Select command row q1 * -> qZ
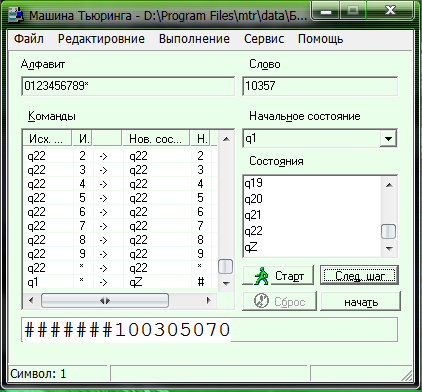The height and width of the screenshot is (392, 422). click(x=120, y=282)
